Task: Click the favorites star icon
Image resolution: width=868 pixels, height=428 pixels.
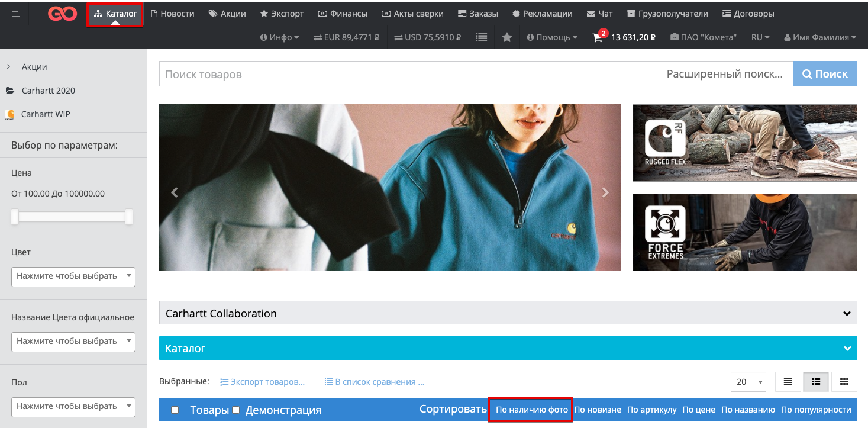Action: coord(507,37)
